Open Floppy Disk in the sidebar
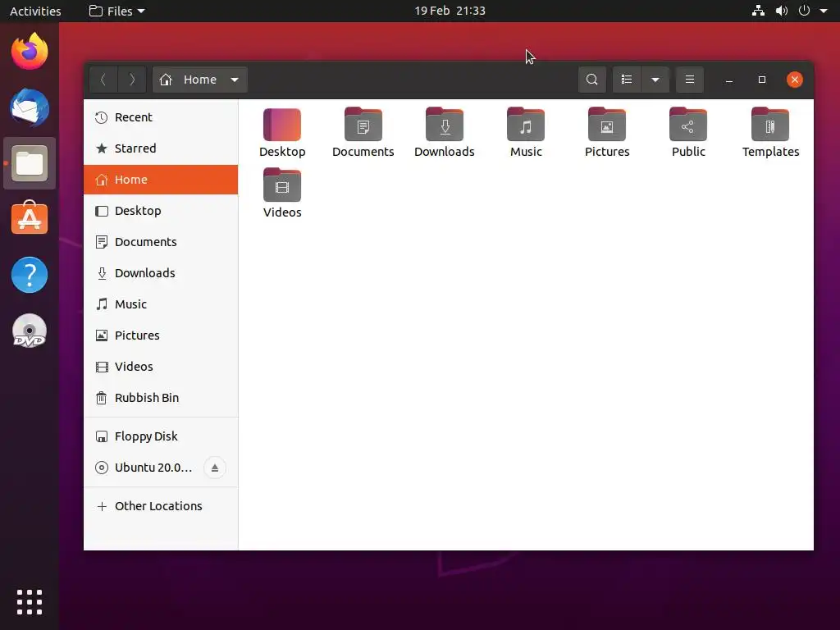This screenshot has height=630, width=840. (161, 436)
